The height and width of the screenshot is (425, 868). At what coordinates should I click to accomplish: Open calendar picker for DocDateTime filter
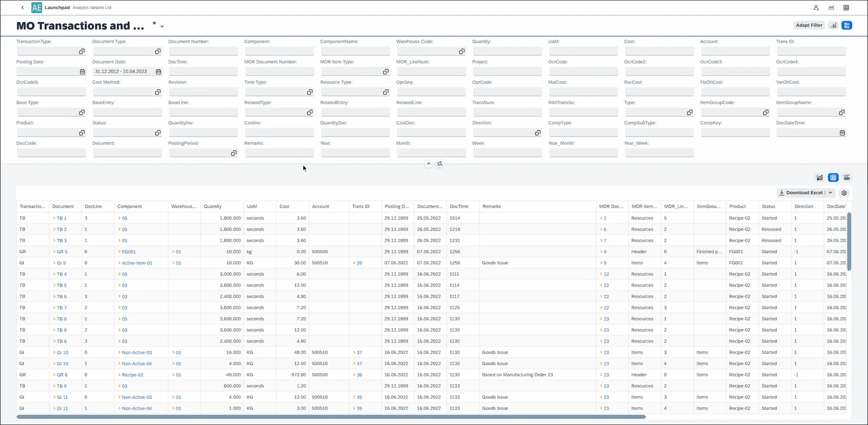[x=843, y=133]
